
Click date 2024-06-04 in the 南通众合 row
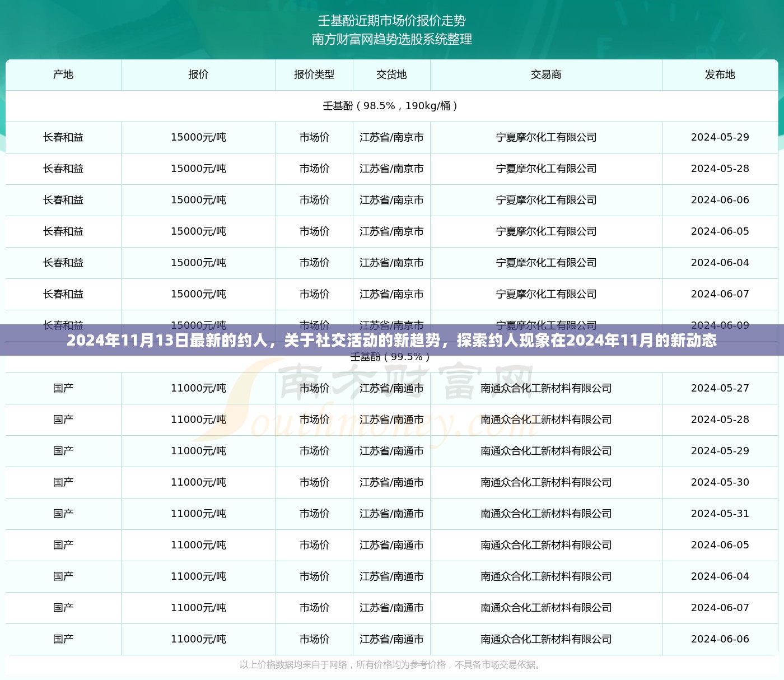coord(720,576)
